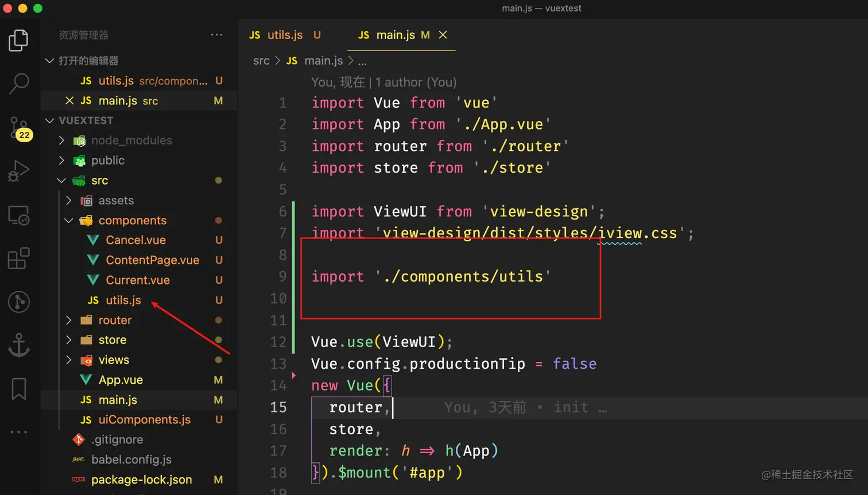
Task: Close the main.js editor tab
Action: click(x=443, y=35)
